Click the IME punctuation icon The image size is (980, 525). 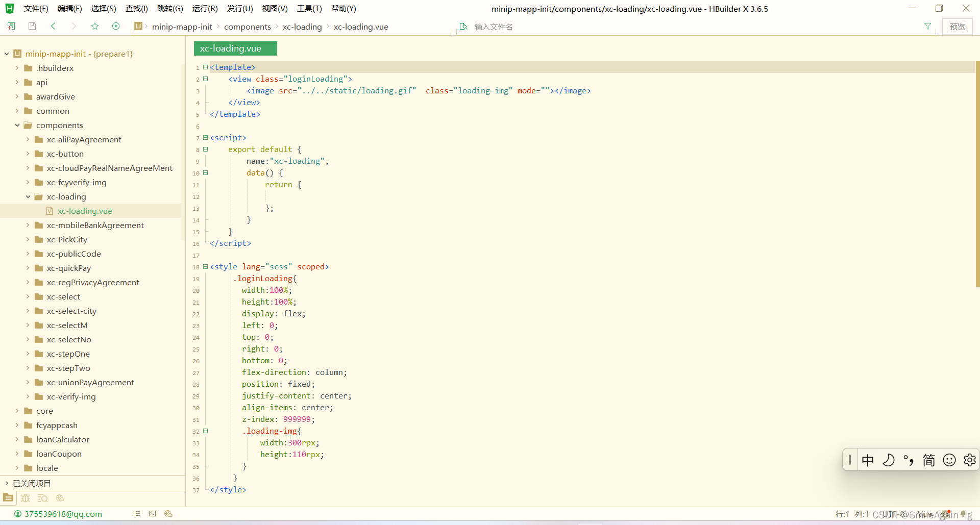909,460
